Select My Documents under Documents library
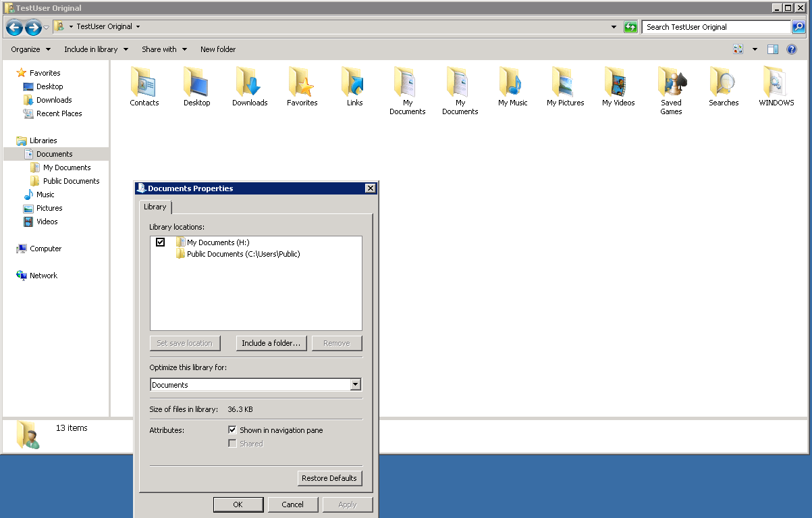This screenshot has width=812, height=518. pos(60,167)
